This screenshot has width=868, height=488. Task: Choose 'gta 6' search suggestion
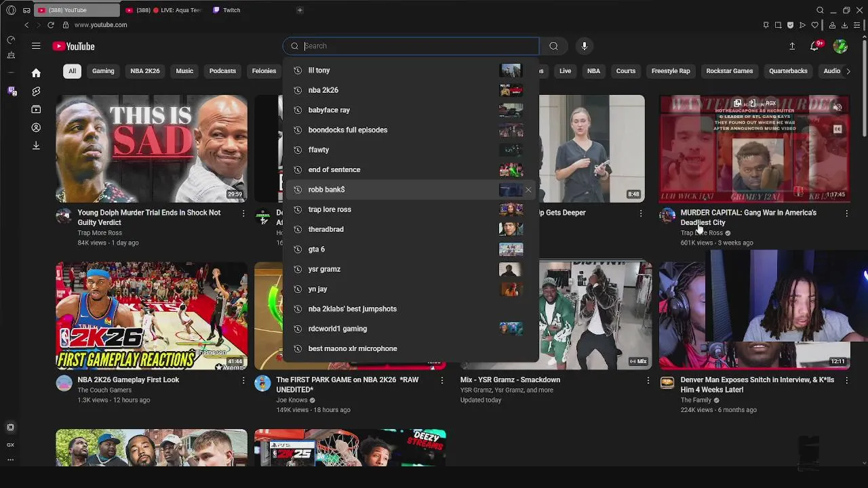(410, 249)
